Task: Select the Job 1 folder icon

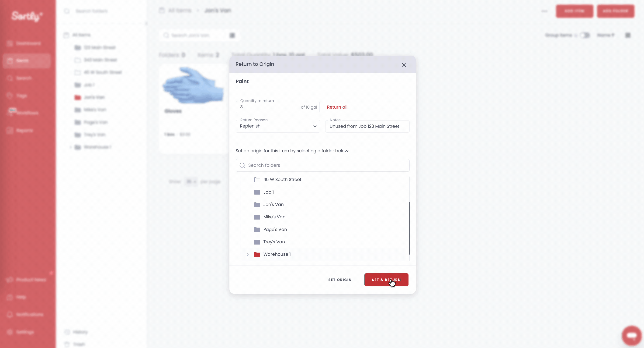Action: (x=257, y=192)
